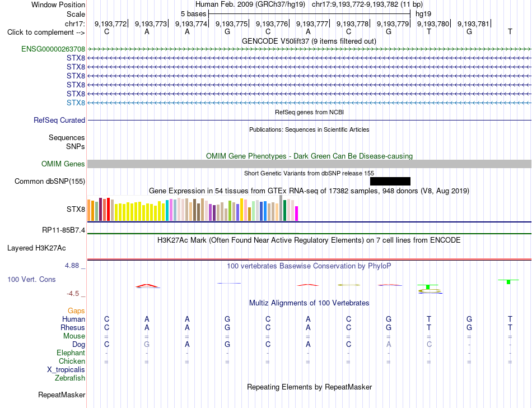The image size is (532, 408).
Task: Click the gray OMIM Genes bar
Action: [x=309, y=164]
